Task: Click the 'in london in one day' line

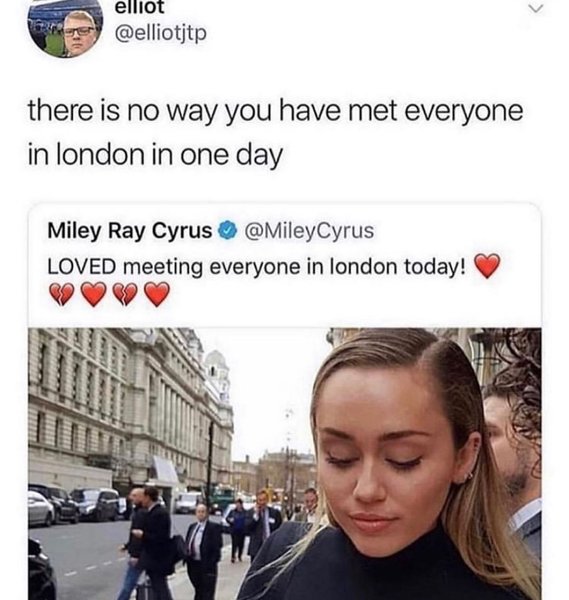Action: [x=155, y=155]
